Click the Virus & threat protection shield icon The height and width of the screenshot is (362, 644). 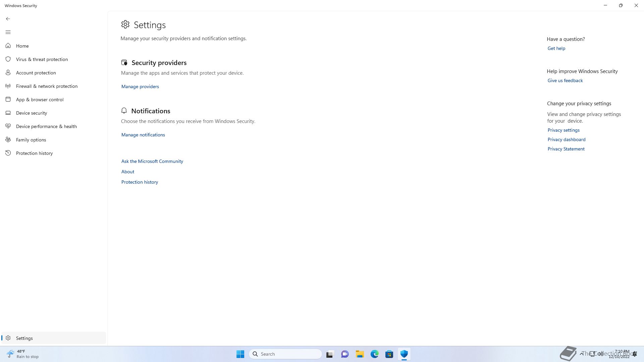[8, 59]
